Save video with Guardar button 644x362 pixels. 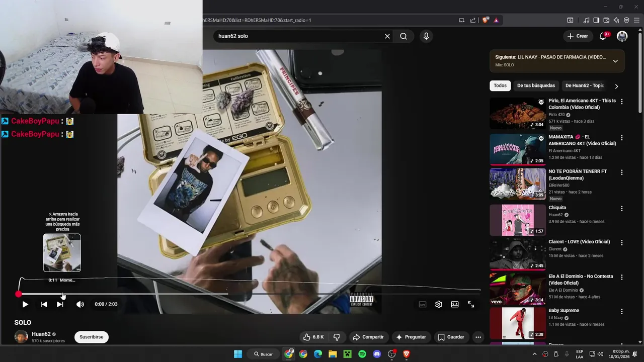pos(451,337)
